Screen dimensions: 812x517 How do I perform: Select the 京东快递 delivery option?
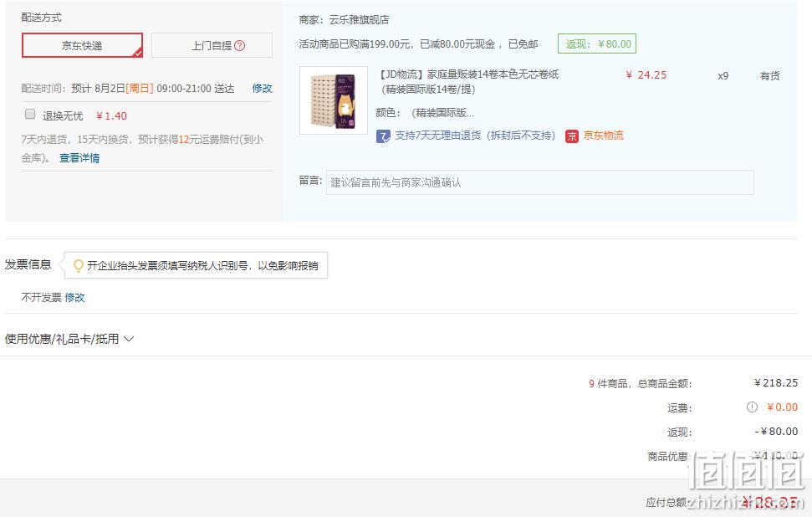point(82,45)
